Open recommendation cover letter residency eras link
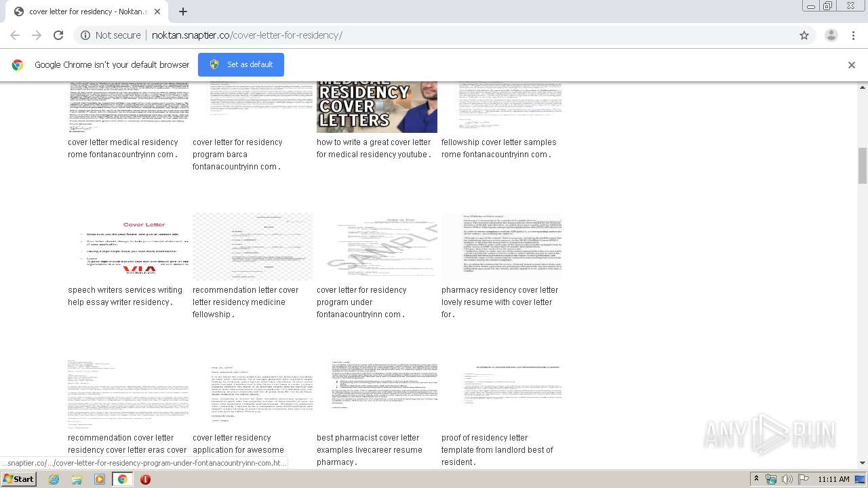Viewport: 868px width, 488px height. pyautogui.click(x=127, y=444)
